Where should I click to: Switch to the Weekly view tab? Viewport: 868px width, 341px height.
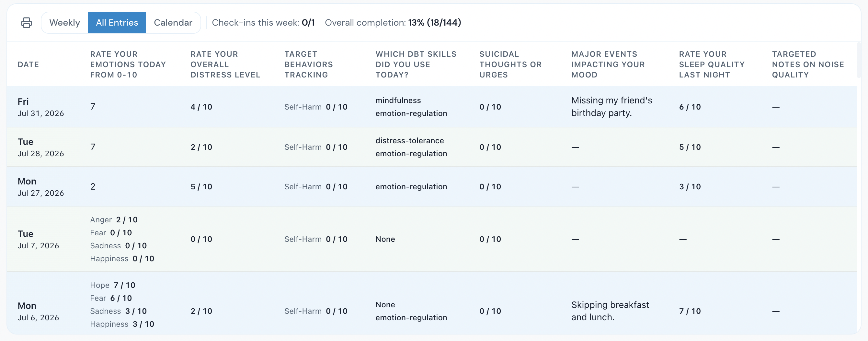coord(65,23)
